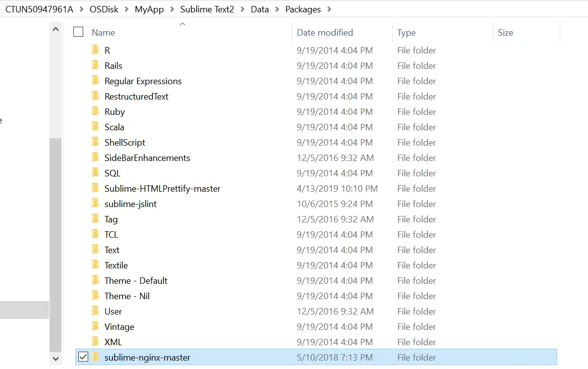The width and height of the screenshot is (588, 369).
Task: Click the sublime-nginx-master folder icon
Action: tap(95, 357)
